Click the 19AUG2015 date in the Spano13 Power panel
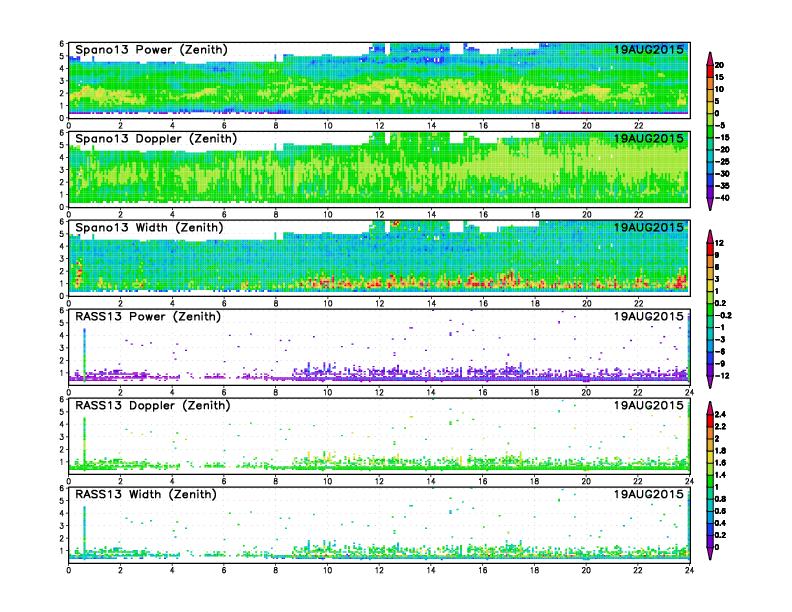Screen dimensions: 792x612 pos(649,49)
